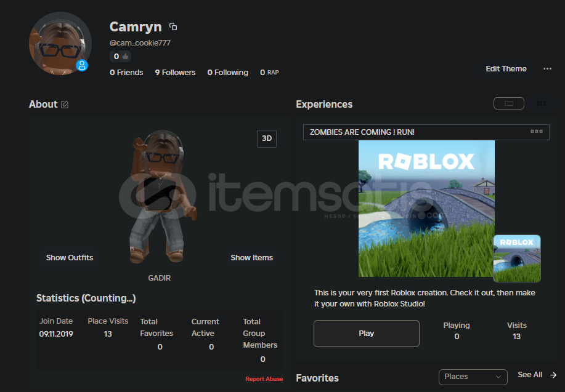Click the See All arrow icon
565x392 pixels.
click(x=553, y=375)
